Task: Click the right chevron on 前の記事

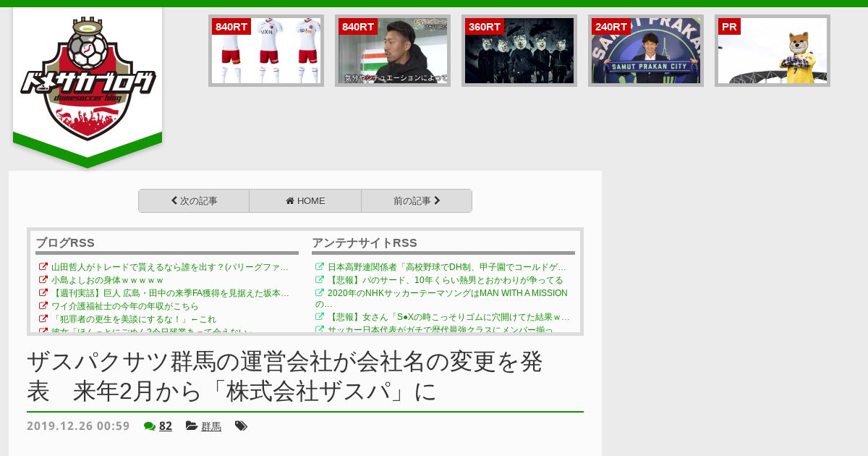Action: 437,200
